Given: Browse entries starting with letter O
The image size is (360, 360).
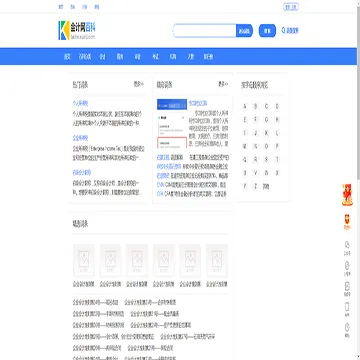Looking at the screenshot, I should click(x=266, y=146).
